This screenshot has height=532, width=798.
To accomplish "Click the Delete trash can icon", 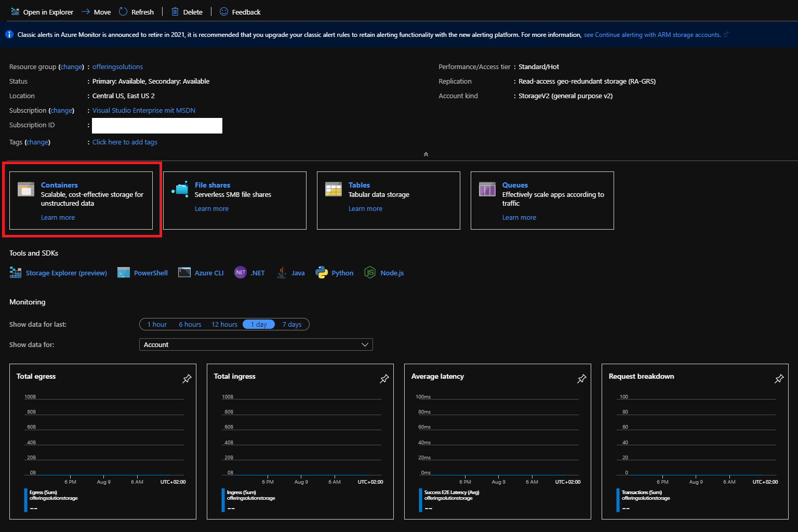I will [175, 11].
